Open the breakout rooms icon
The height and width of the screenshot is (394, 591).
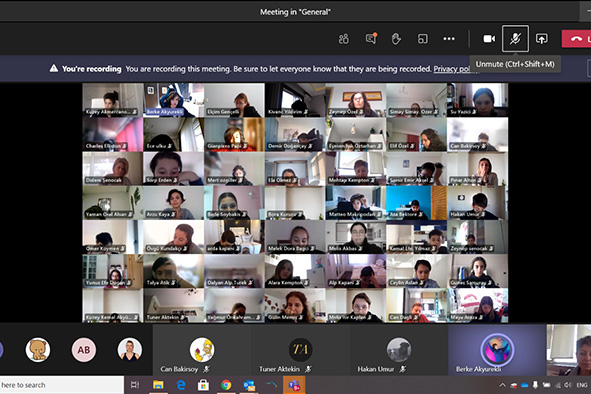423,39
